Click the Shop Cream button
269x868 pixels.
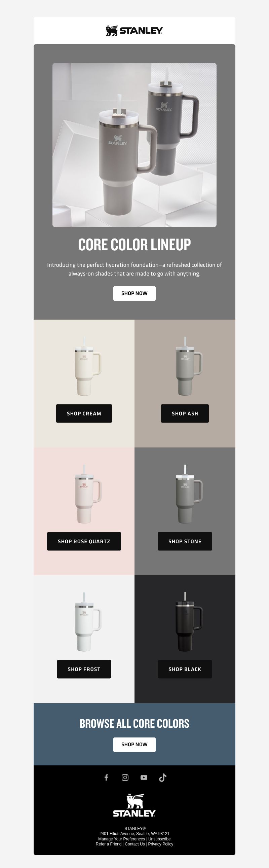click(84, 413)
